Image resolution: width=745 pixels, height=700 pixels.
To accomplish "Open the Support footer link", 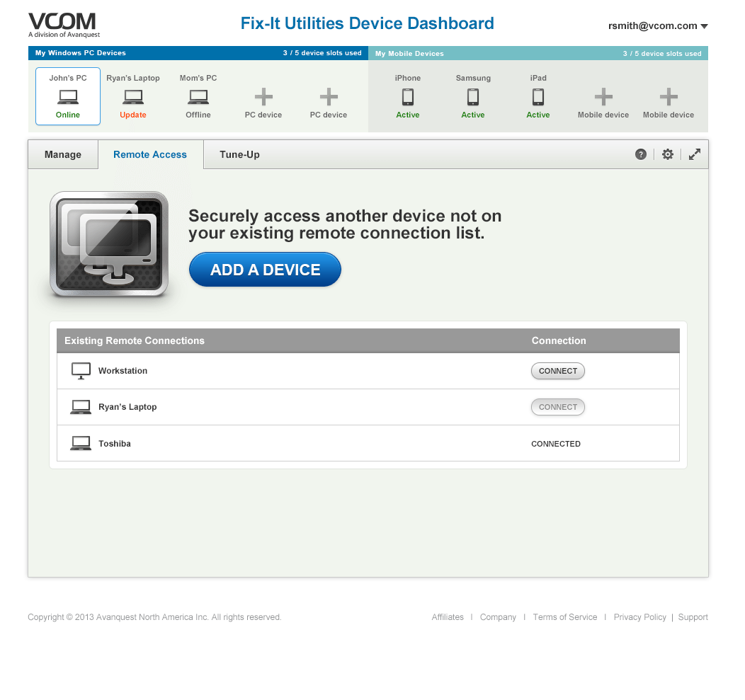I will 693,617.
